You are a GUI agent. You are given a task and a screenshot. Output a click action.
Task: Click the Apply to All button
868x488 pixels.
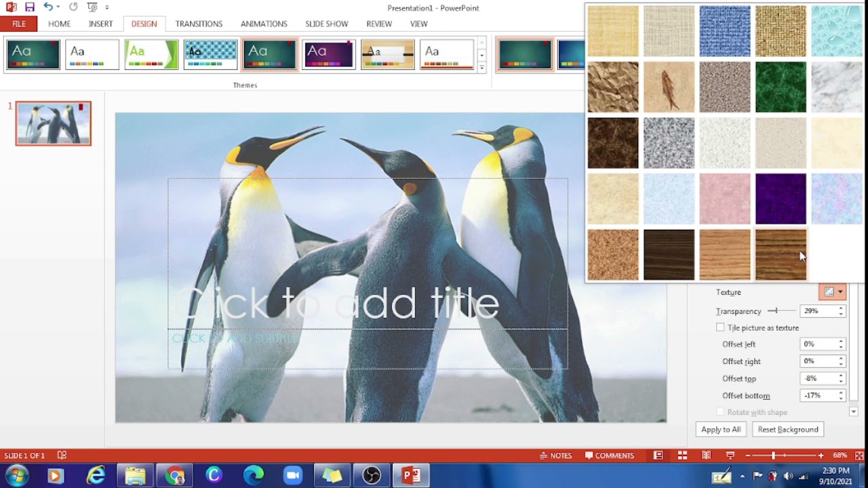(721, 430)
